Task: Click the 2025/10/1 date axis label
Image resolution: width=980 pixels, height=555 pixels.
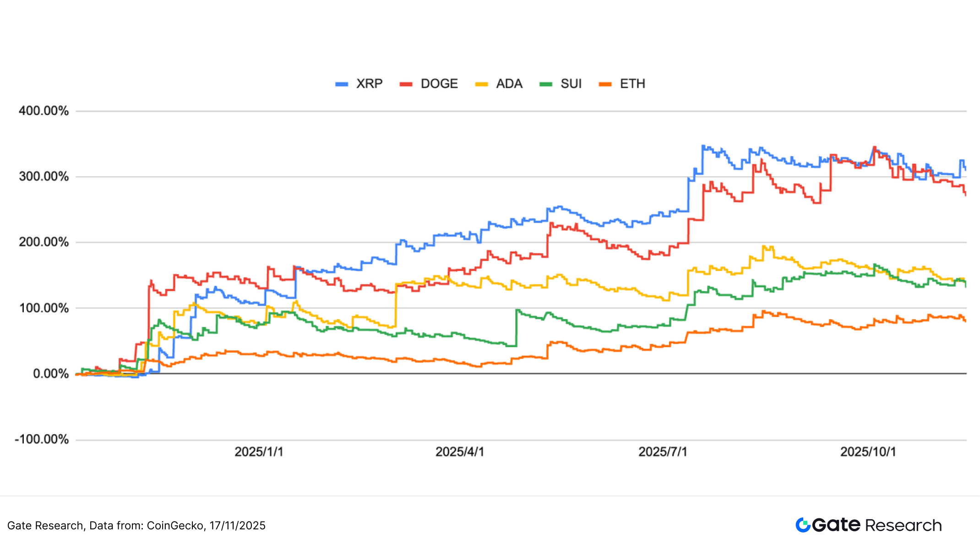Action: [868, 452]
